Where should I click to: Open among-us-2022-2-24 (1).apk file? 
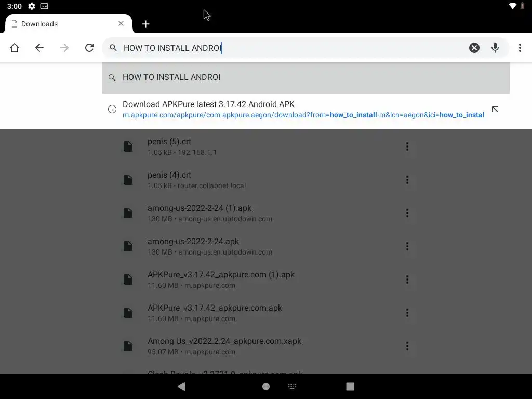[x=199, y=208]
